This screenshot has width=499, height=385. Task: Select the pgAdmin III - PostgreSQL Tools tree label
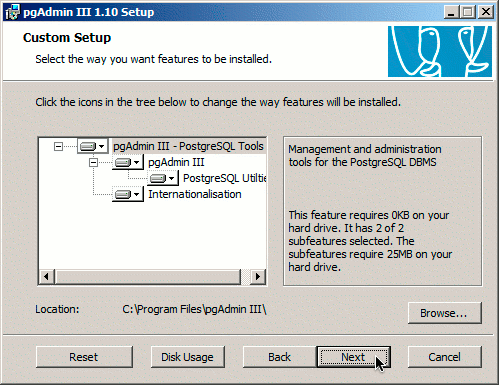[x=188, y=146]
